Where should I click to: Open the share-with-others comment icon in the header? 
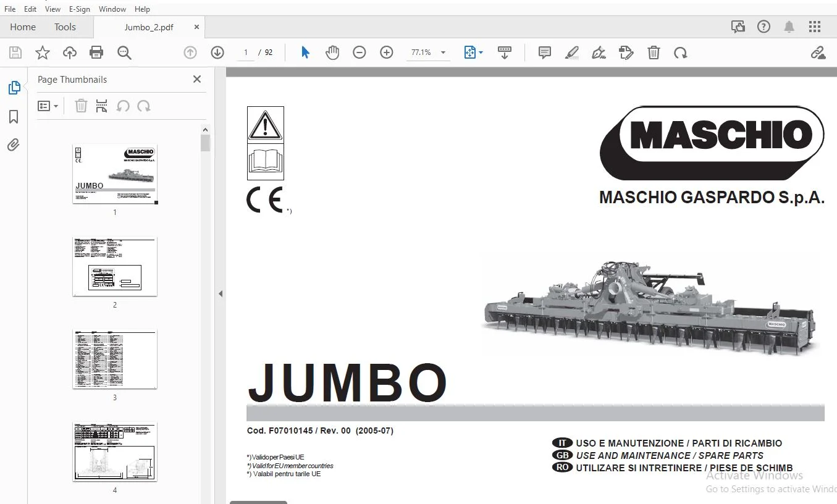coord(738,27)
